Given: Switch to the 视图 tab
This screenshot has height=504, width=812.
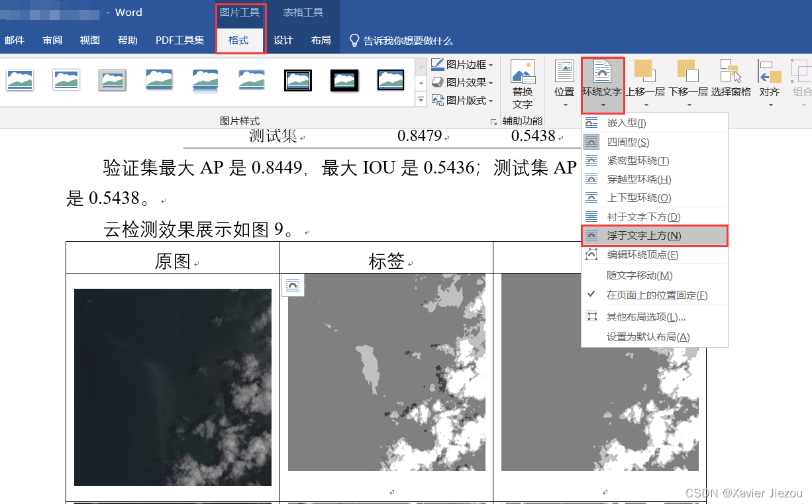Looking at the screenshot, I should click(x=90, y=40).
